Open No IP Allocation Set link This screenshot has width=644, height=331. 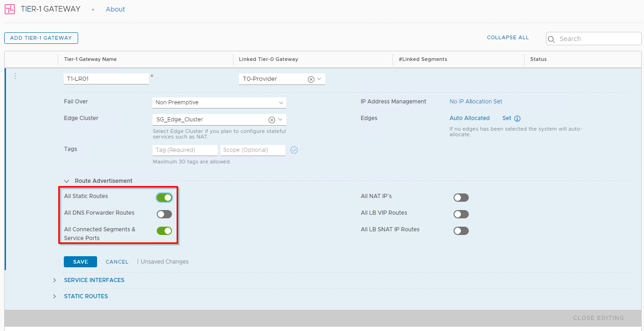click(x=476, y=102)
